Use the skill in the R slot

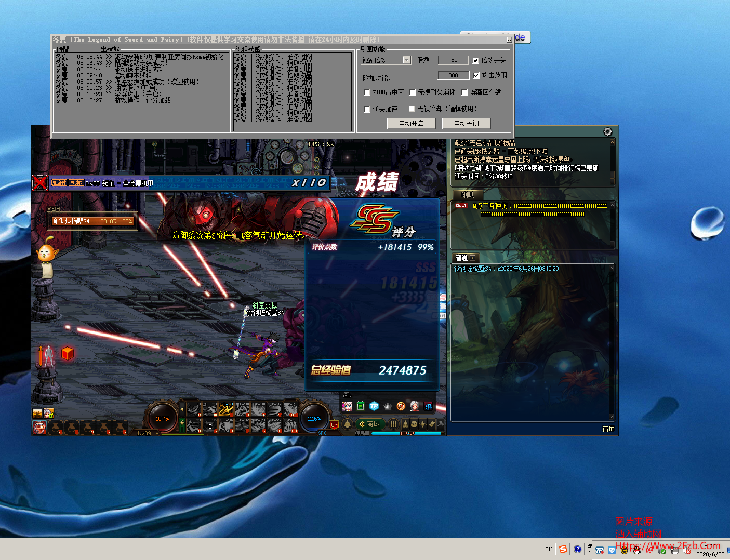click(242, 409)
